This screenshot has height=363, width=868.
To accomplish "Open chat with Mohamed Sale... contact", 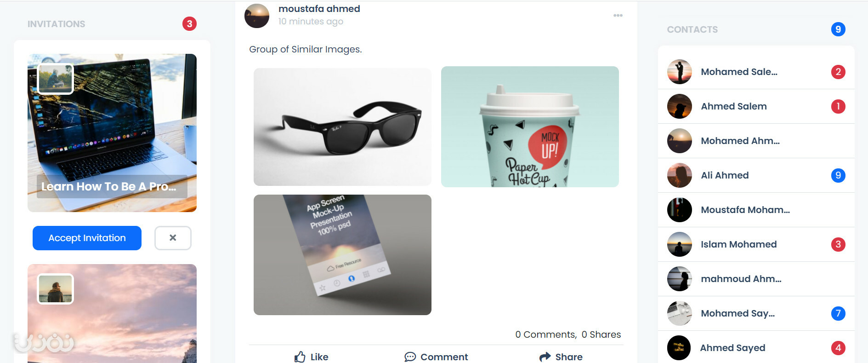I will pyautogui.click(x=756, y=72).
